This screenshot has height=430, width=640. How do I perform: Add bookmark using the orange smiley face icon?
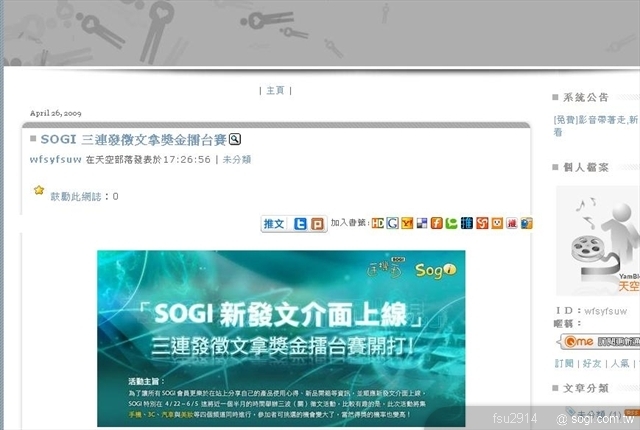[497, 223]
